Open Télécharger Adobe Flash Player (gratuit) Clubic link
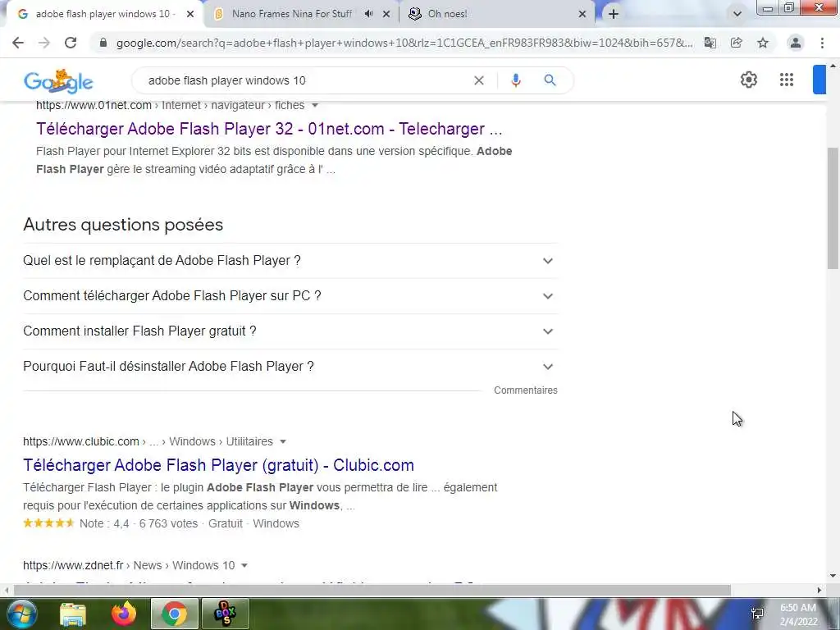Image resolution: width=840 pixels, height=630 pixels. (x=218, y=465)
